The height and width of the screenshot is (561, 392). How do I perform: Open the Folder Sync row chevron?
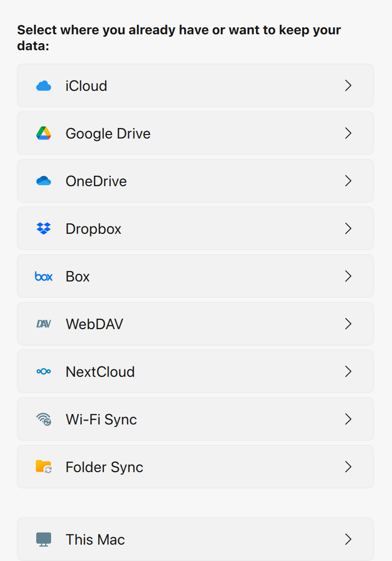(x=348, y=467)
